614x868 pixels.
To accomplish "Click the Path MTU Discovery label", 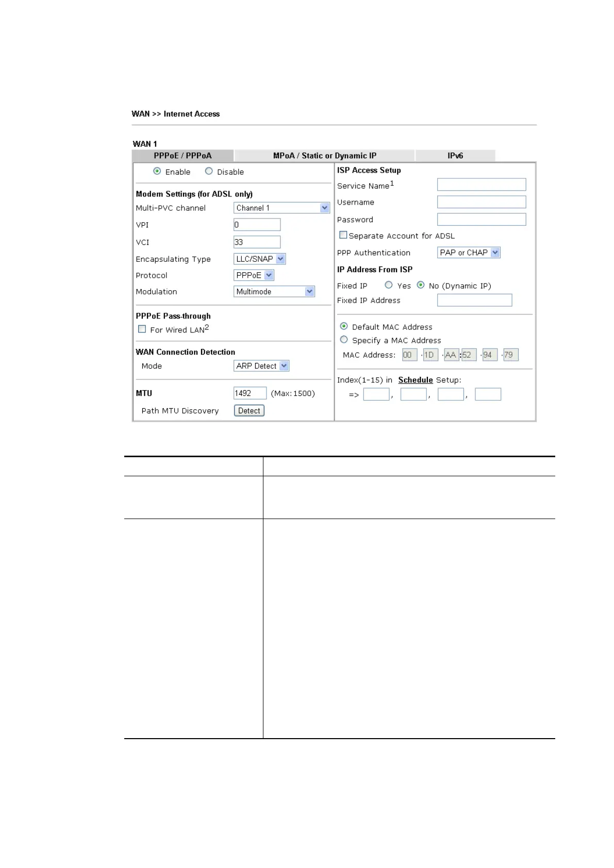I will (x=180, y=411).
